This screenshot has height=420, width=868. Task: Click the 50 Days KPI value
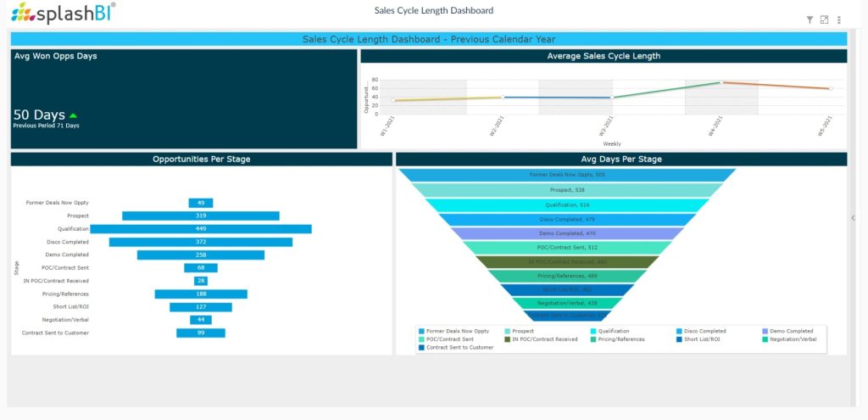pos(39,115)
